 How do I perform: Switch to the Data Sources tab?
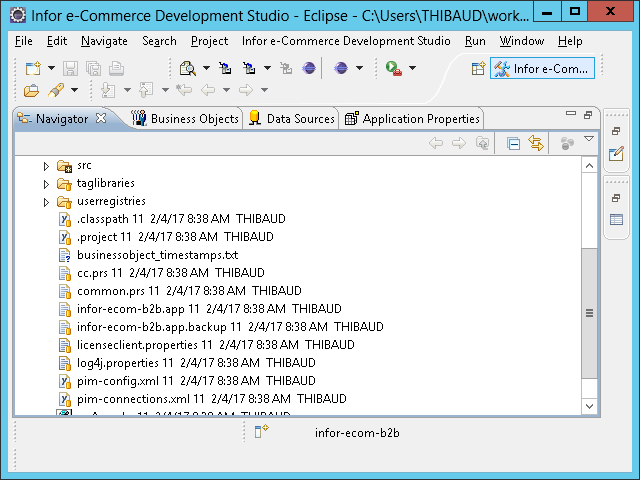(x=291, y=119)
